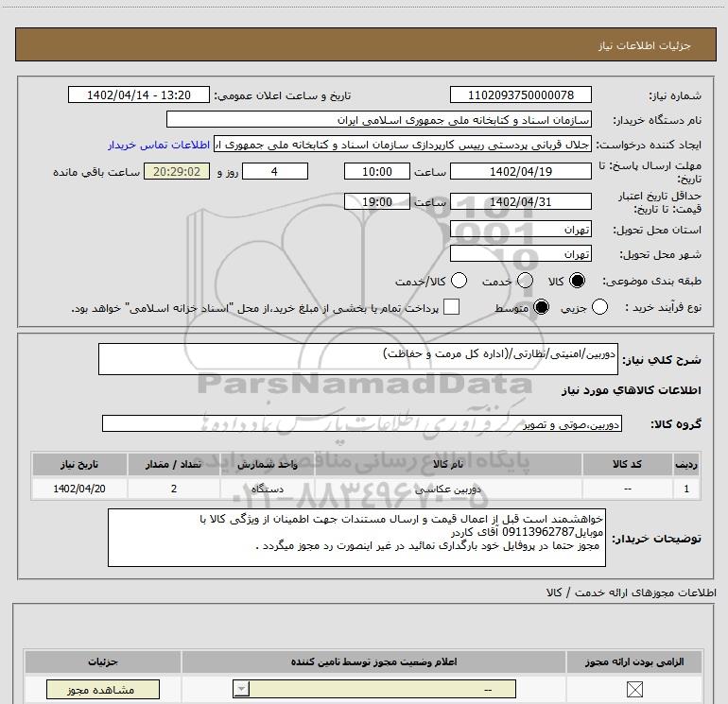Click the remaining days field showing 4

275,172
